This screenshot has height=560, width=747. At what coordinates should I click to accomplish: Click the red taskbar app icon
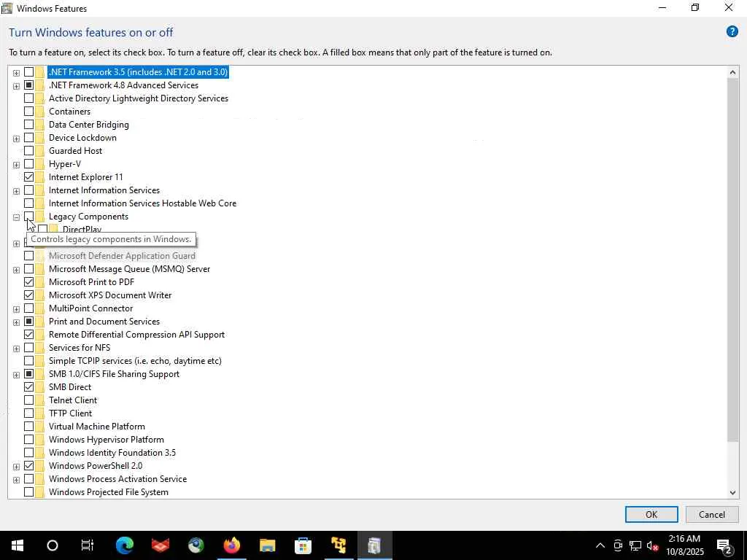pyautogui.click(x=160, y=545)
